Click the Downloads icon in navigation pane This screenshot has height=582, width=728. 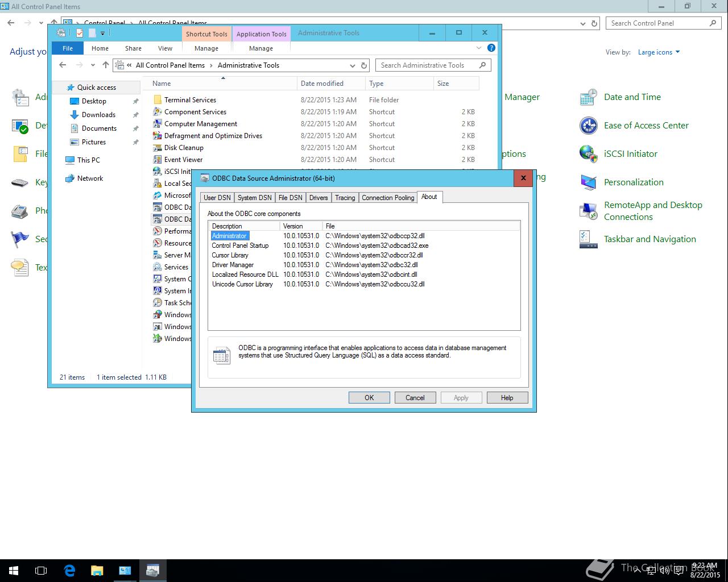coord(74,115)
